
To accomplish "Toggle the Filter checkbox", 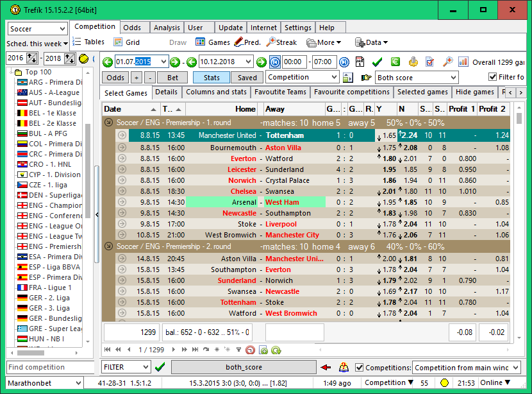I will [x=493, y=77].
